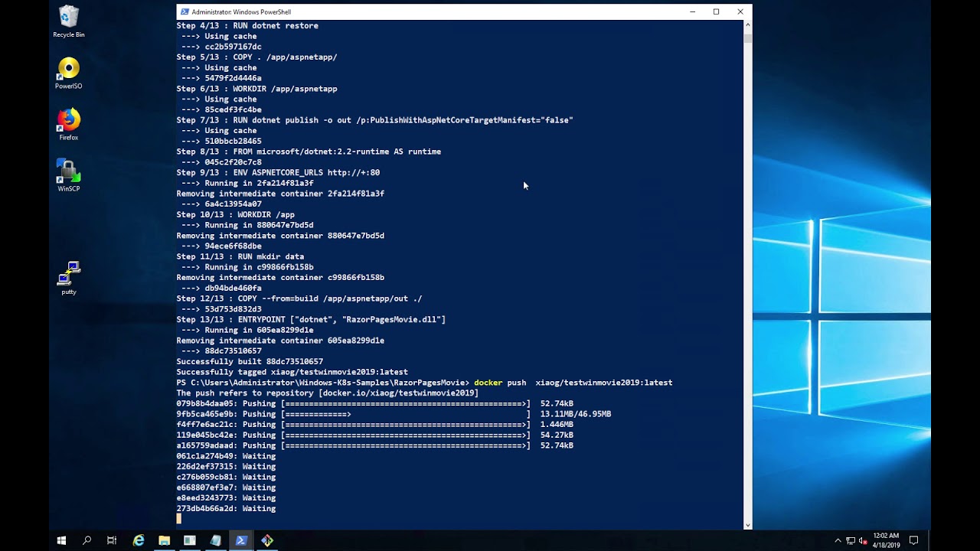This screenshot has width=980, height=551.
Task: Click the taskbar search magnifier
Action: (x=87, y=540)
